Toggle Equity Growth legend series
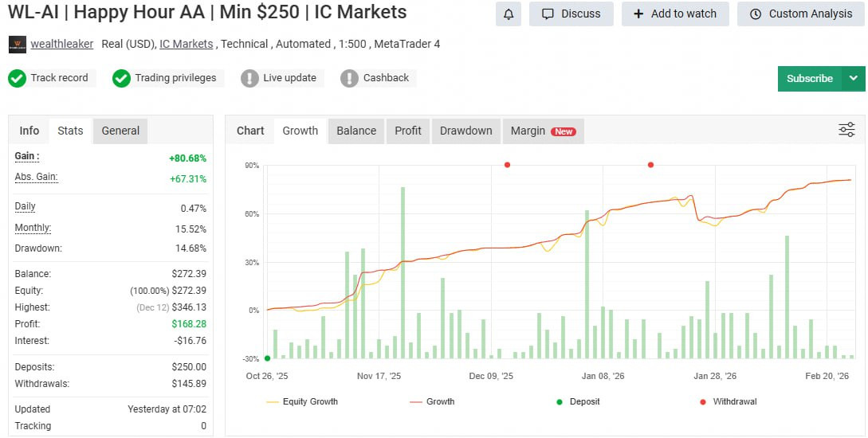868x438 pixels. tap(302, 402)
